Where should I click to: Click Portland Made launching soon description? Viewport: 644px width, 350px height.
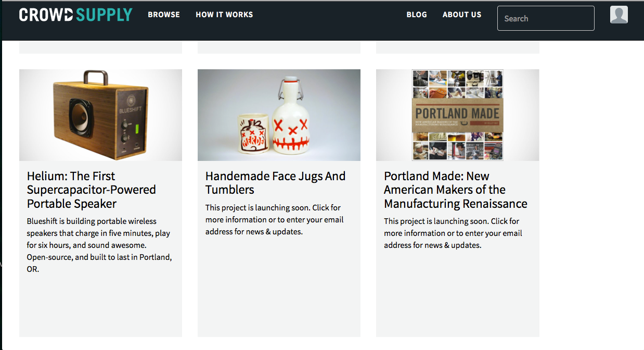(x=453, y=233)
